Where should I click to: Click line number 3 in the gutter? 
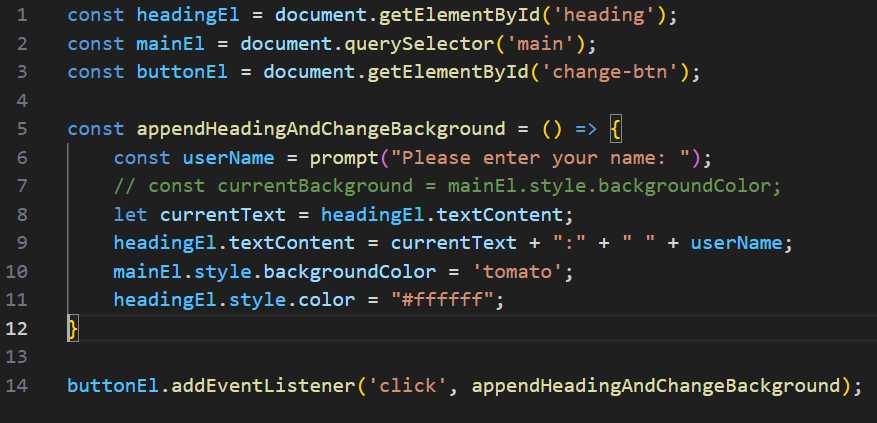22,72
